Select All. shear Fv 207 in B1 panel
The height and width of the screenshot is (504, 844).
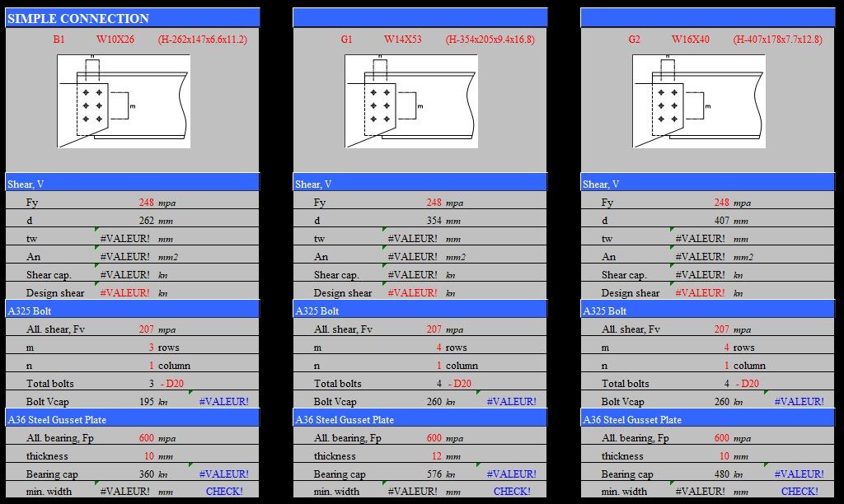point(147,329)
